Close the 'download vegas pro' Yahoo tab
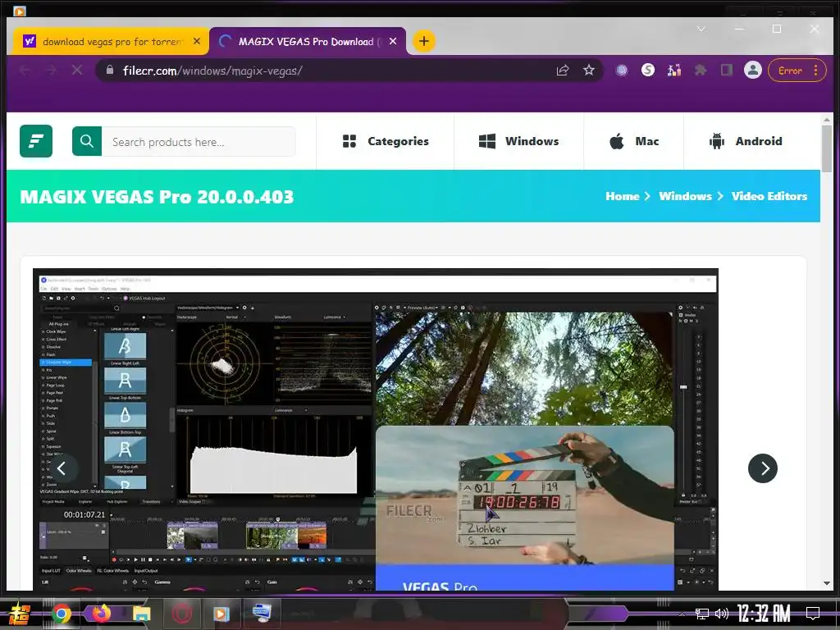Image resolution: width=840 pixels, height=630 pixels. 197,41
